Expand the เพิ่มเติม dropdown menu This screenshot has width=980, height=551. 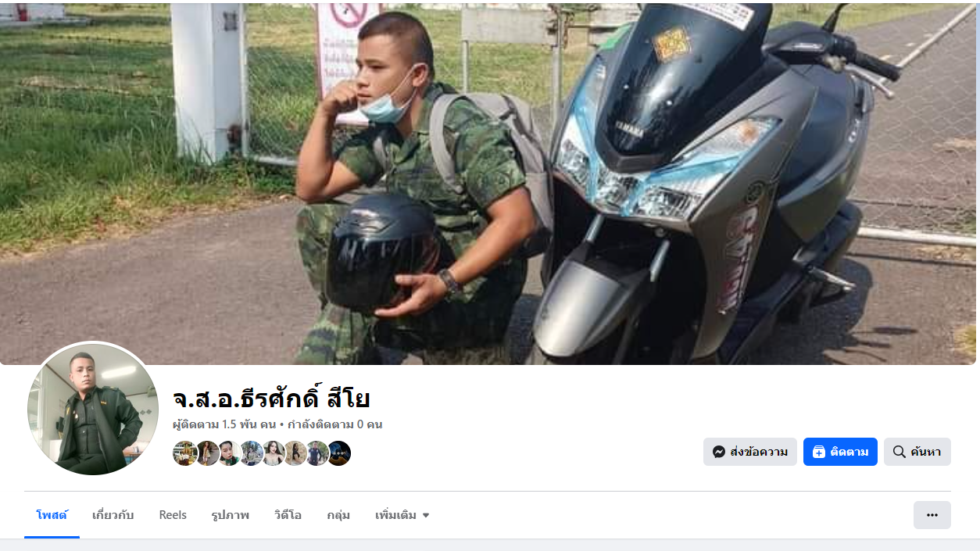pyautogui.click(x=402, y=515)
